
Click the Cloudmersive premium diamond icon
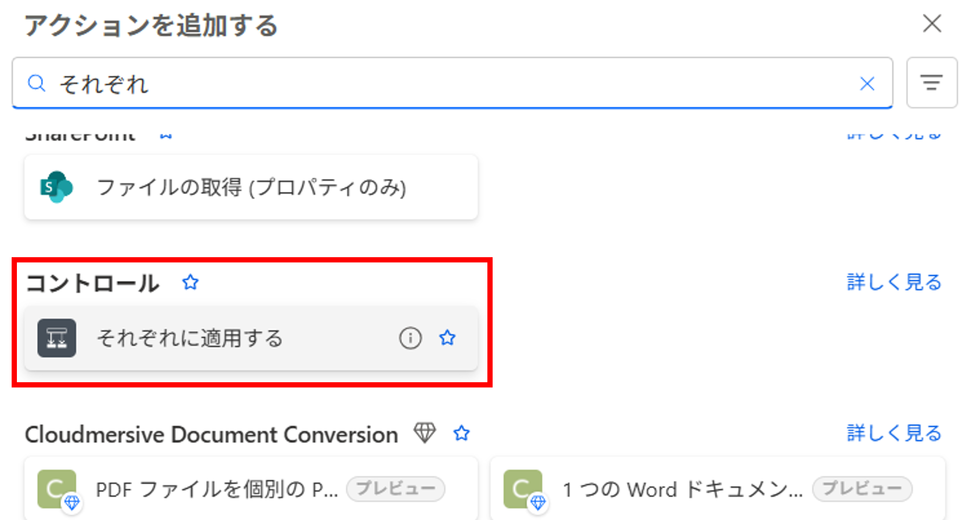(425, 433)
